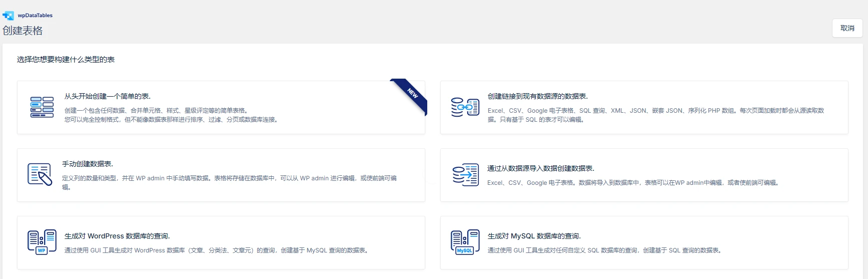Click 选择您想要构建什么类型的表 heading text

66,60
